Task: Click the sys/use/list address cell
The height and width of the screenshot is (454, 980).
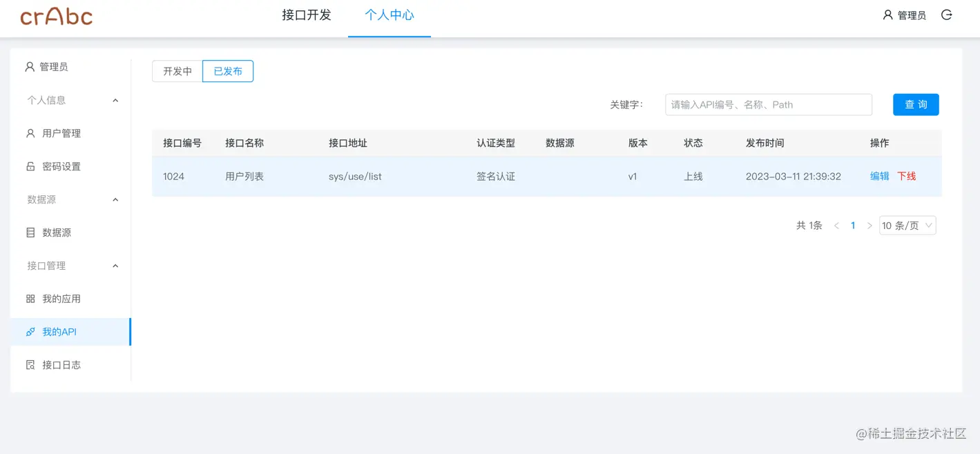Action: pyautogui.click(x=355, y=177)
